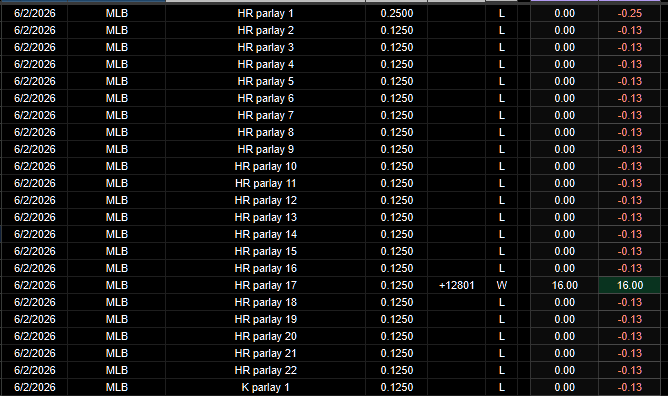Click the L result in HR parlay 1 row
The image size is (668, 396).
point(501,13)
